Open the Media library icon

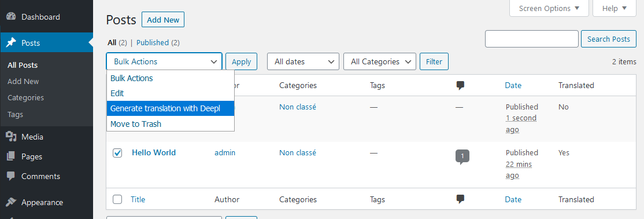tap(11, 137)
